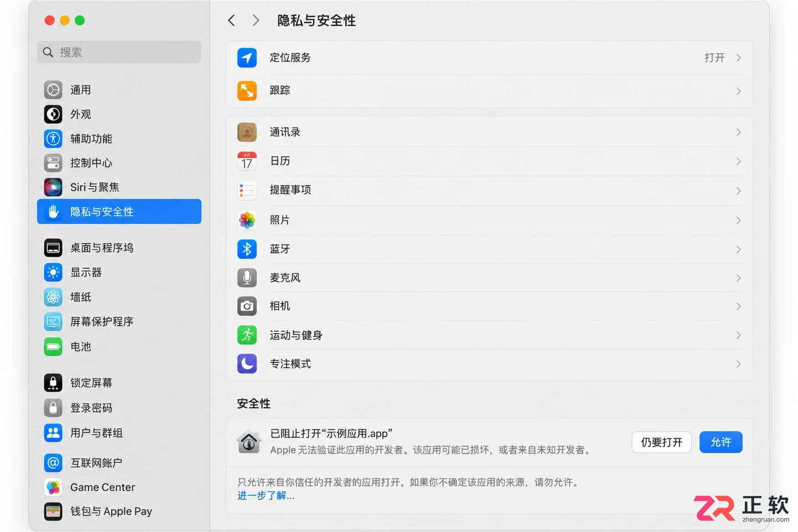The image size is (798, 532).
Task: Select 互联网账户 in the sidebar
Action: [119, 463]
